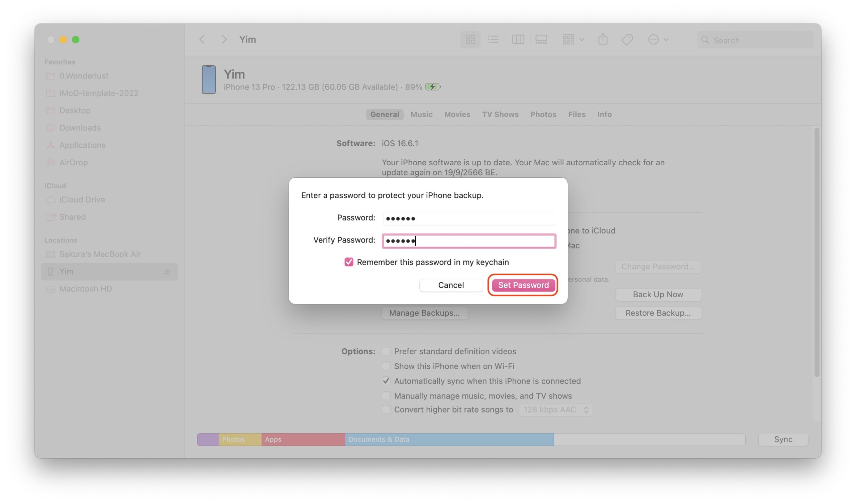Click the Edit Tags icon
This screenshot has height=504, width=856.
point(627,40)
